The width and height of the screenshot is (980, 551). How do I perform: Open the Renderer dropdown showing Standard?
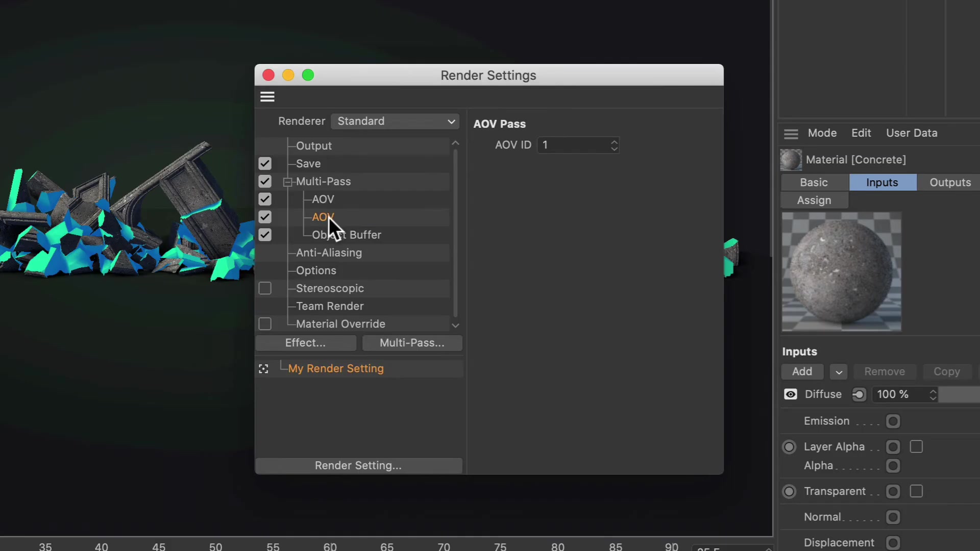(395, 121)
